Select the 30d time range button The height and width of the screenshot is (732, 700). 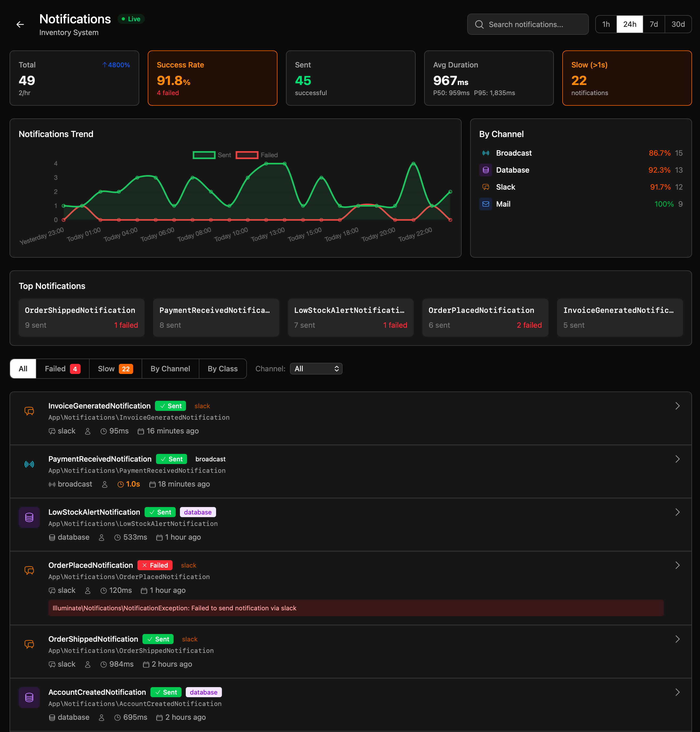(x=678, y=24)
